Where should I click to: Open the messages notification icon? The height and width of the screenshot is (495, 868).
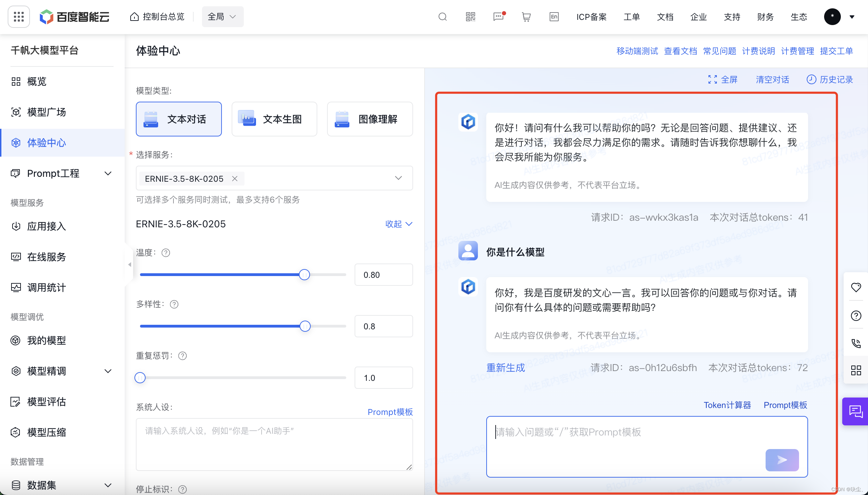498,17
